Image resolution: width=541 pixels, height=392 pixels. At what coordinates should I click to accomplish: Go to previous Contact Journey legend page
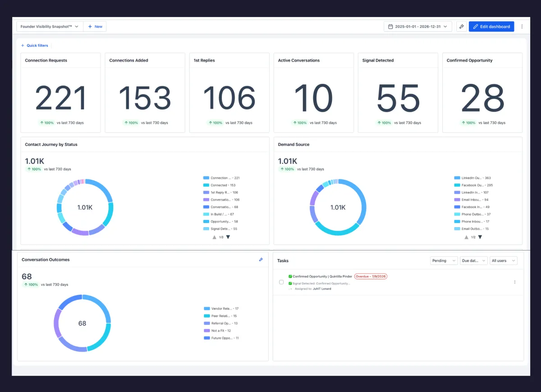215,237
